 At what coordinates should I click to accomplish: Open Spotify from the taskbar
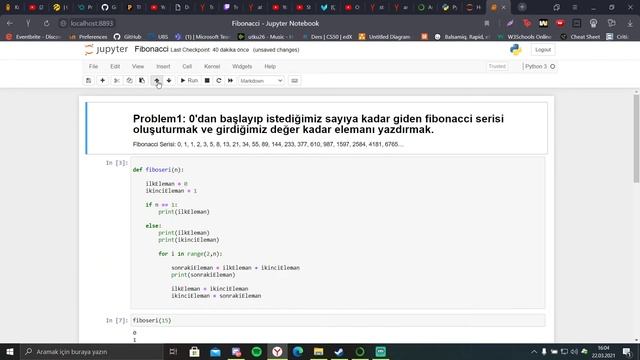pos(257,351)
